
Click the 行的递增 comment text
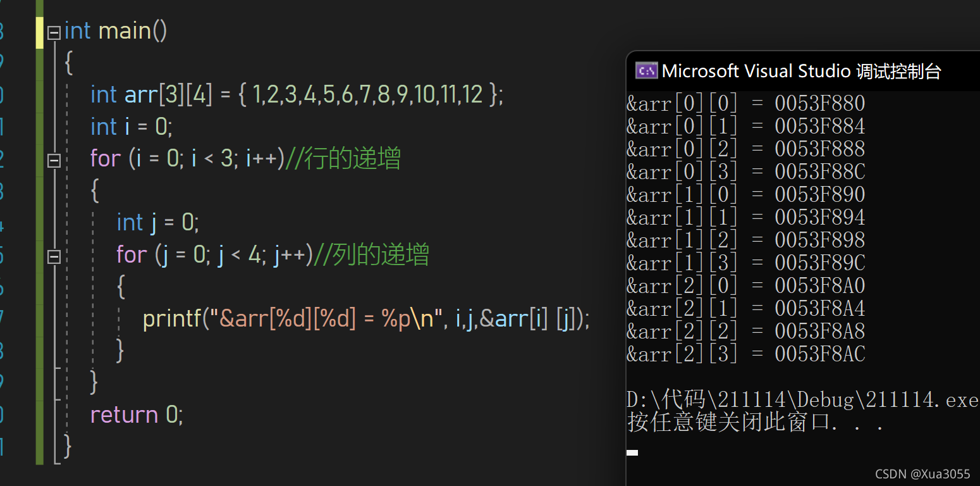[x=352, y=159]
